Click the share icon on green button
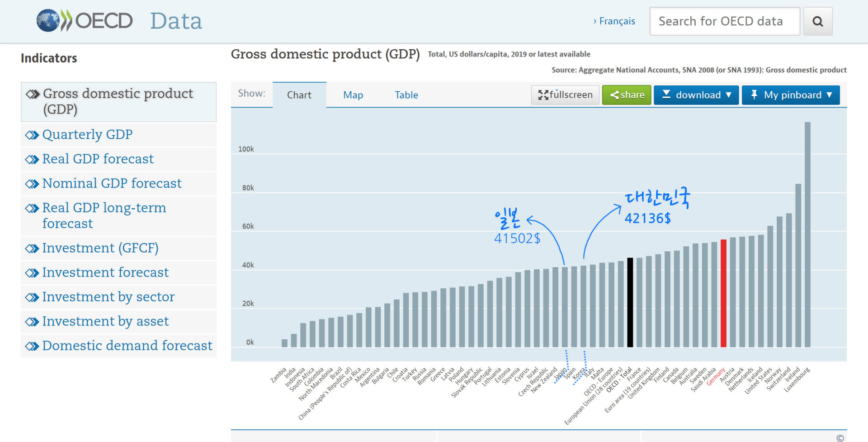The height and width of the screenshot is (442, 868). pyautogui.click(x=614, y=95)
